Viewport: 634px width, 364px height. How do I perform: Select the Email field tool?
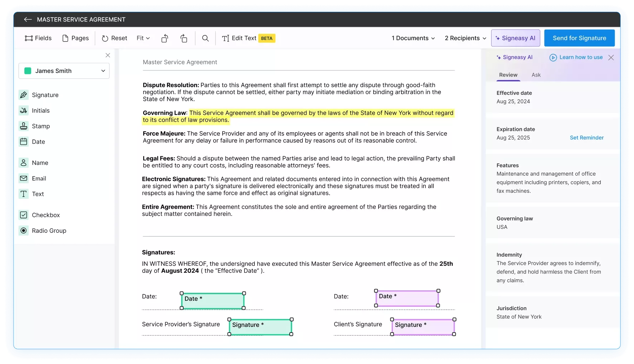(39, 178)
